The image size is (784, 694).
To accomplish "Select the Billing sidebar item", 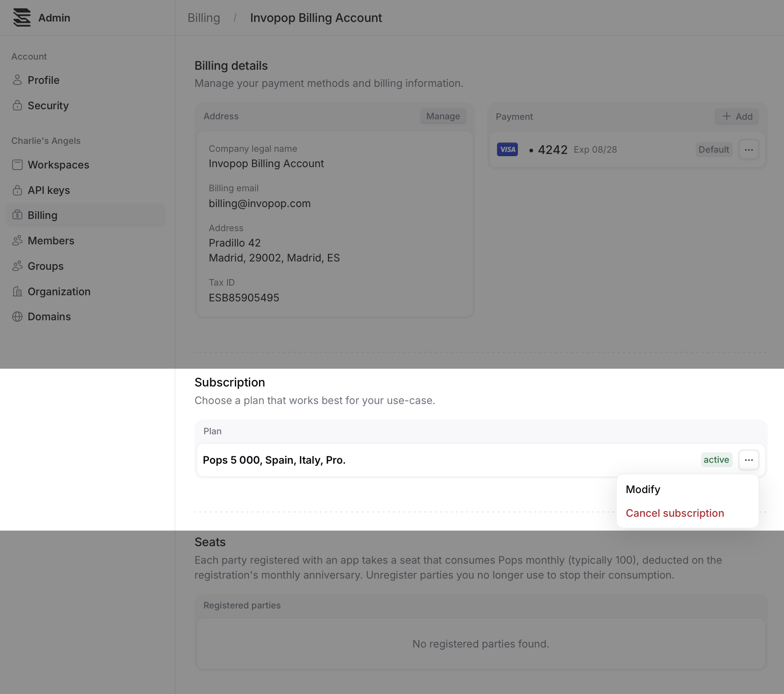I will [x=86, y=215].
